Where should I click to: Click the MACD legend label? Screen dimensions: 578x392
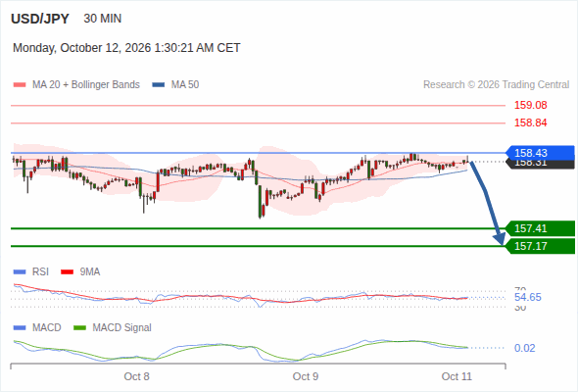point(46,328)
